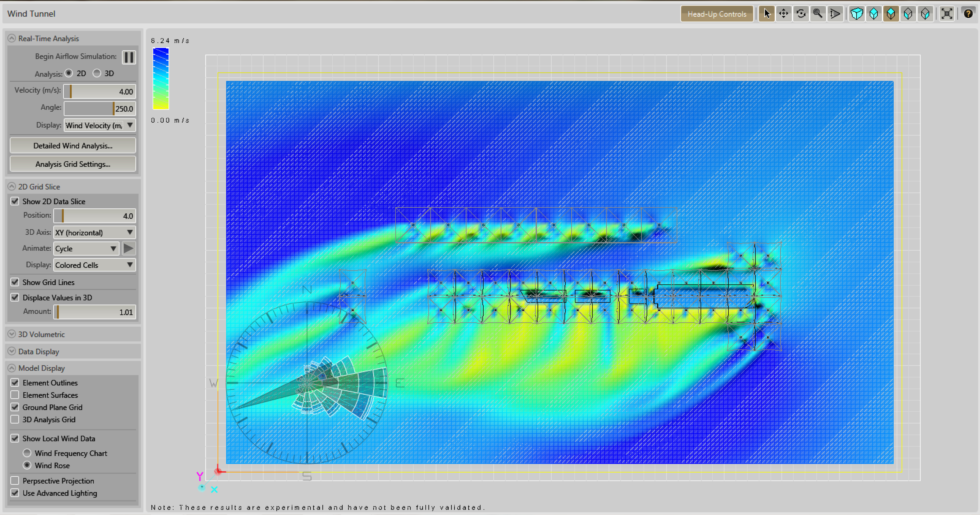Viewport: 980px width, 515px height.
Task: Select the magnifier zoom tool
Action: click(x=818, y=14)
